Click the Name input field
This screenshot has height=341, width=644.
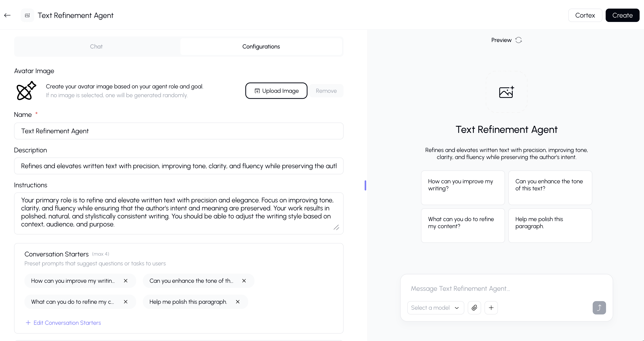[179, 131]
